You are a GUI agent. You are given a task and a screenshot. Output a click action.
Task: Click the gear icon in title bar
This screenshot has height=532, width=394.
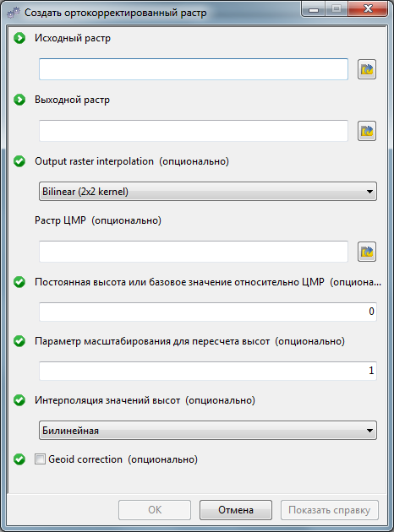click(x=14, y=13)
